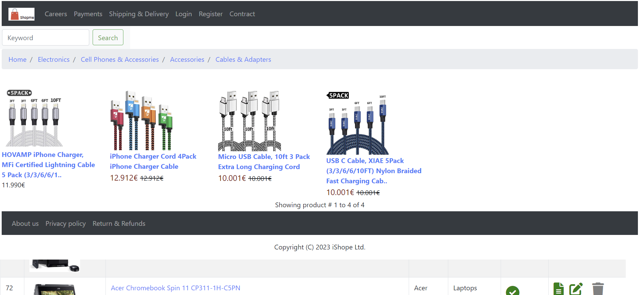This screenshot has height=295, width=644.
Task: Open the Contract page
Action: (x=242, y=14)
